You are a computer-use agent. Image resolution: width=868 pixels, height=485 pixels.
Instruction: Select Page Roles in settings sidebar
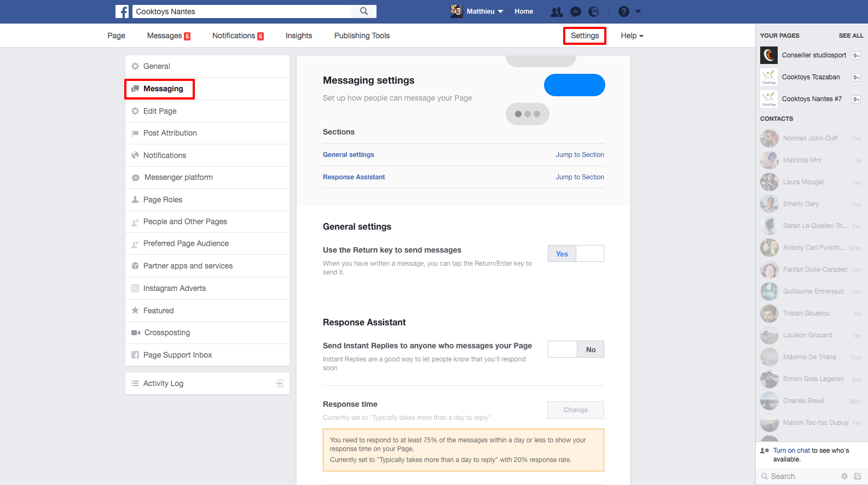163,200
